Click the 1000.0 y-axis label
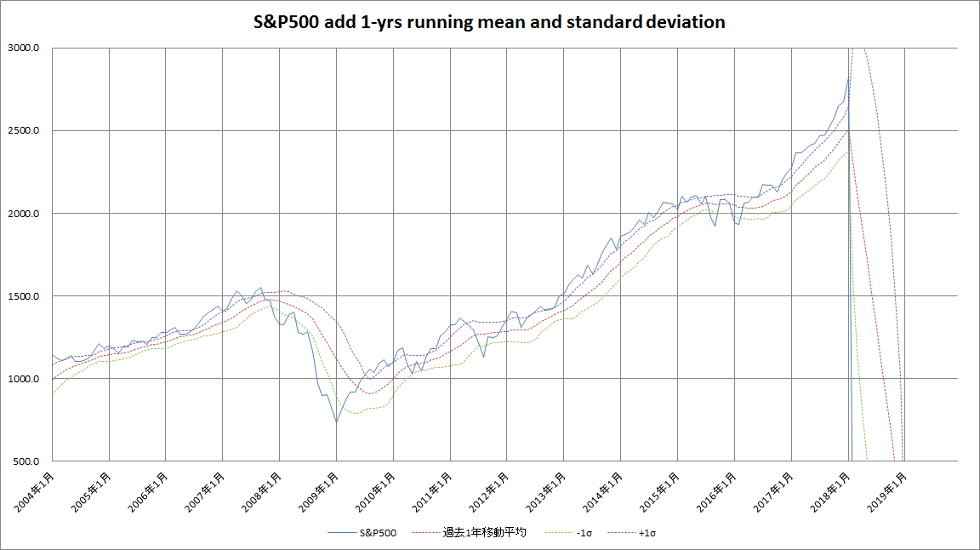 point(24,379)
